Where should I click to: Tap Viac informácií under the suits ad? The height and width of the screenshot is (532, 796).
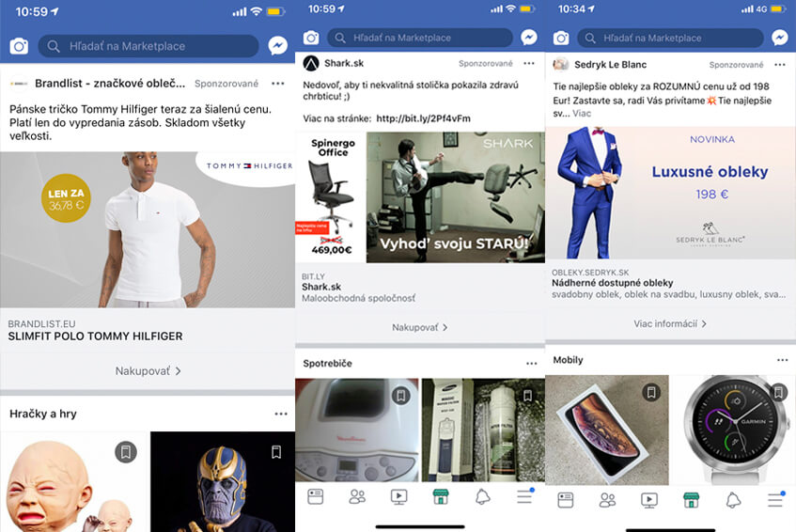pyautogui.click(x=670, y=324)
